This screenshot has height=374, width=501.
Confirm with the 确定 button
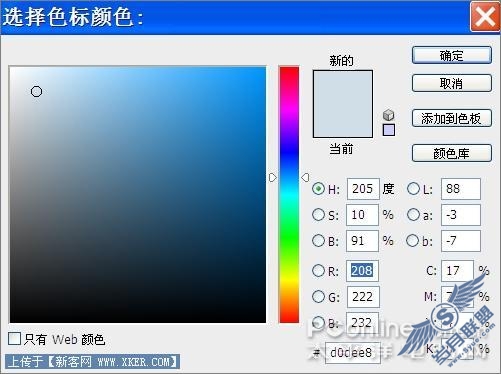point(452,55)
